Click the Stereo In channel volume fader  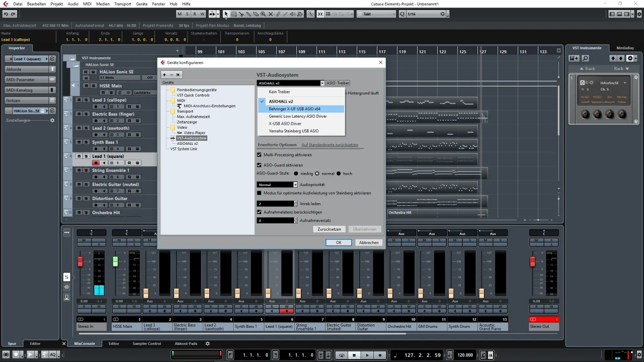(x=80, y=262)
